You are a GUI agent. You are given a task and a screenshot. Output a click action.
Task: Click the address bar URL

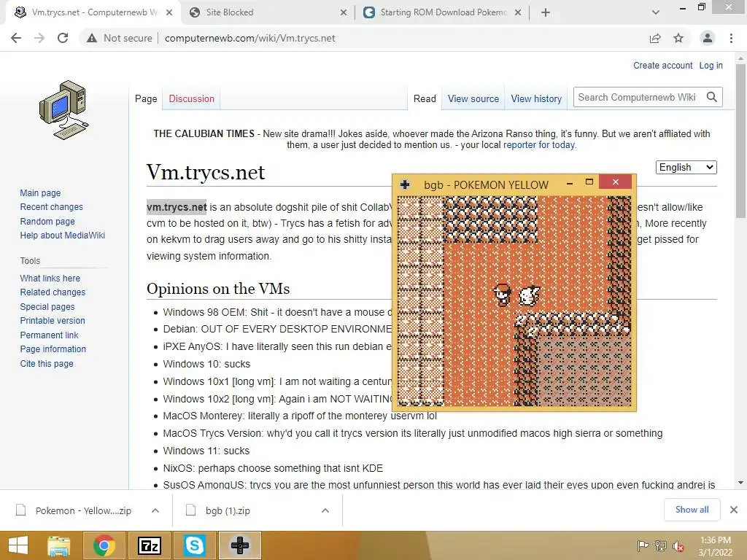[x=249, y=38]
